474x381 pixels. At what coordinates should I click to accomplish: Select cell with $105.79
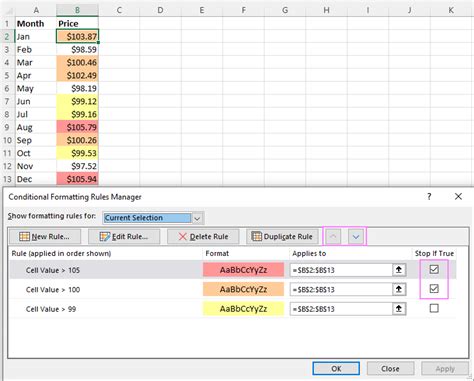point(77,127)
